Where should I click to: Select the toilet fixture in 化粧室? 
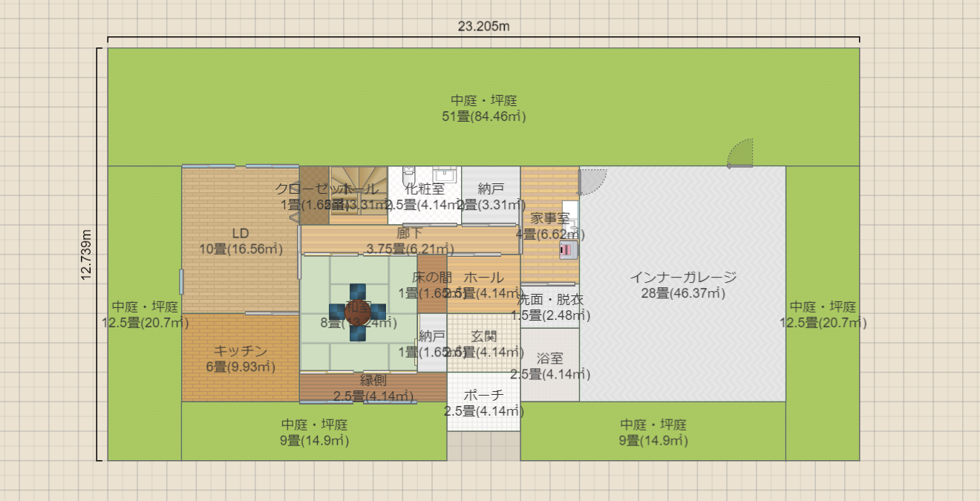408,178
